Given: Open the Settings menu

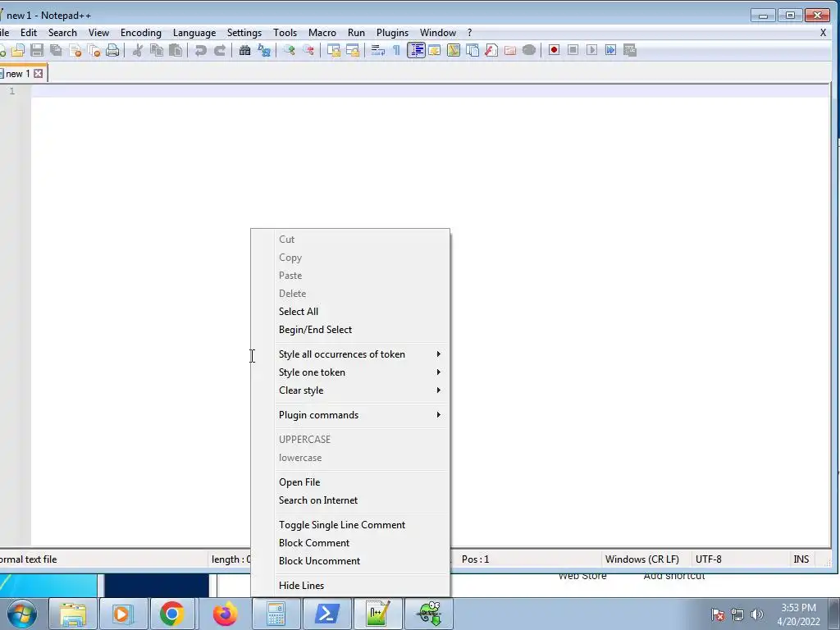Looking at the screenshot, I should click(x=244, y=33).
